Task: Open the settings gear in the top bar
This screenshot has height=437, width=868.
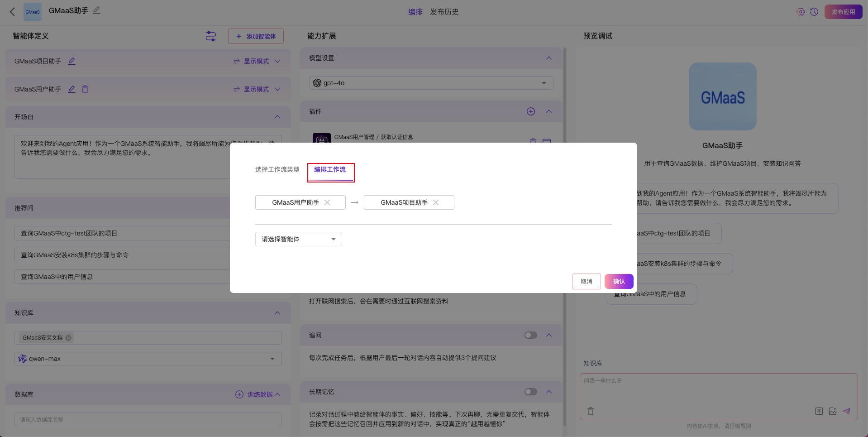Action: (801, 12)
